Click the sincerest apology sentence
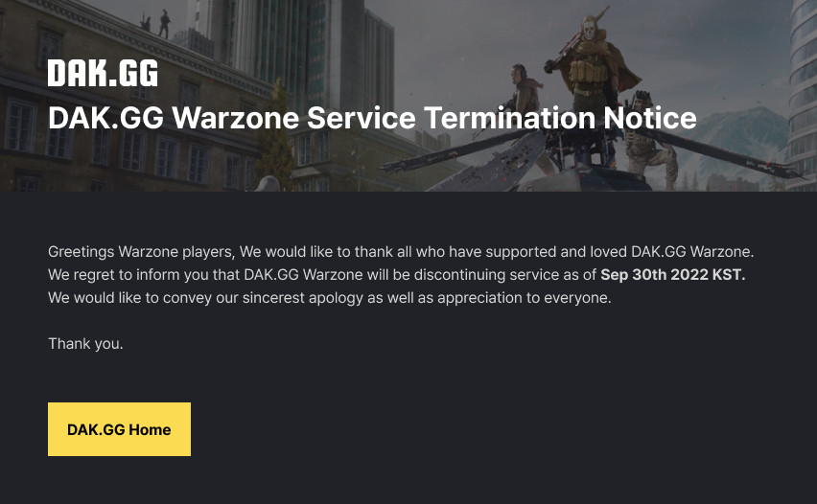Viewport: 817px width, 504px height. 329,298
